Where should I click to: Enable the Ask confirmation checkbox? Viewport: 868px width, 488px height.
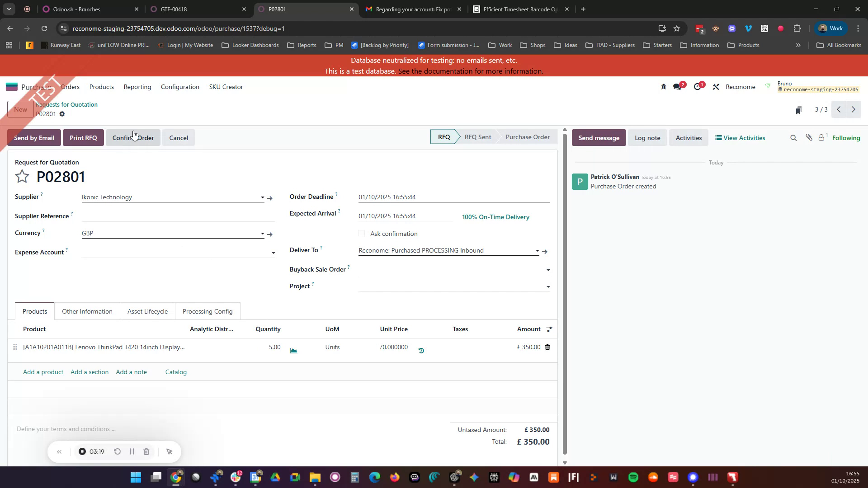click(x=362, y=233)
